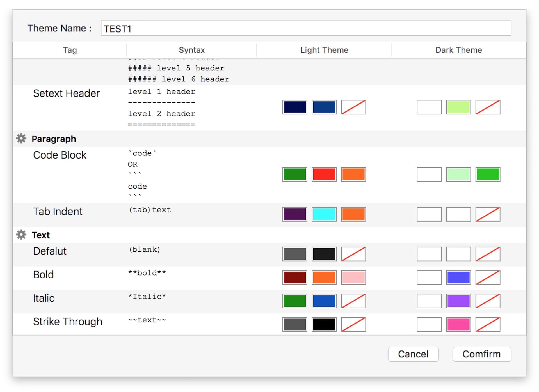
Task: Click the gear icon beside Paragraph
Action: click(21, 139)
